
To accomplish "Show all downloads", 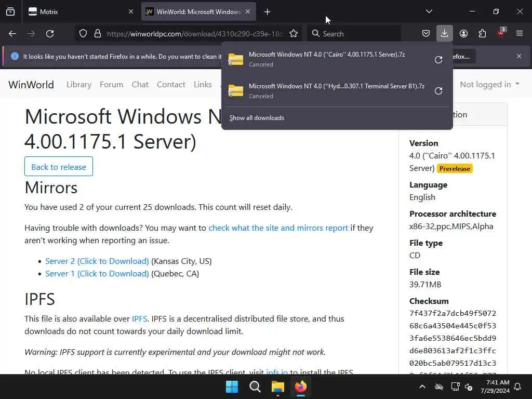I will [257, 118].
